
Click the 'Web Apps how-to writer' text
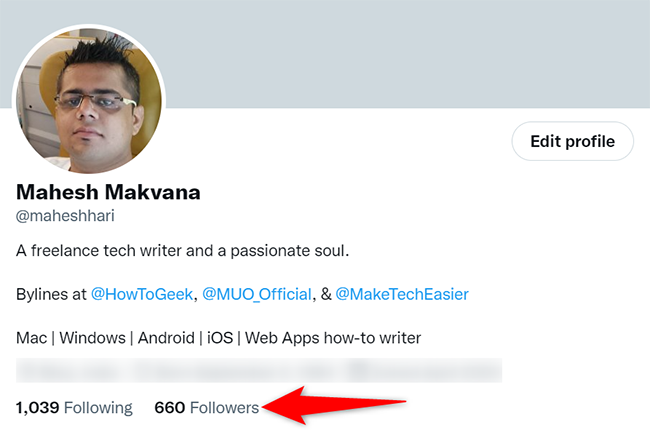[340, 337]
